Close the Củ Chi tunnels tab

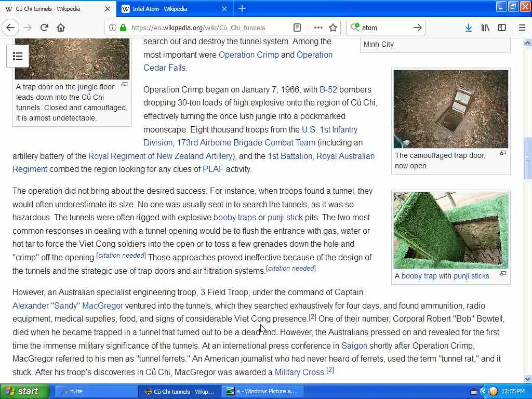(x=107, y=9)
